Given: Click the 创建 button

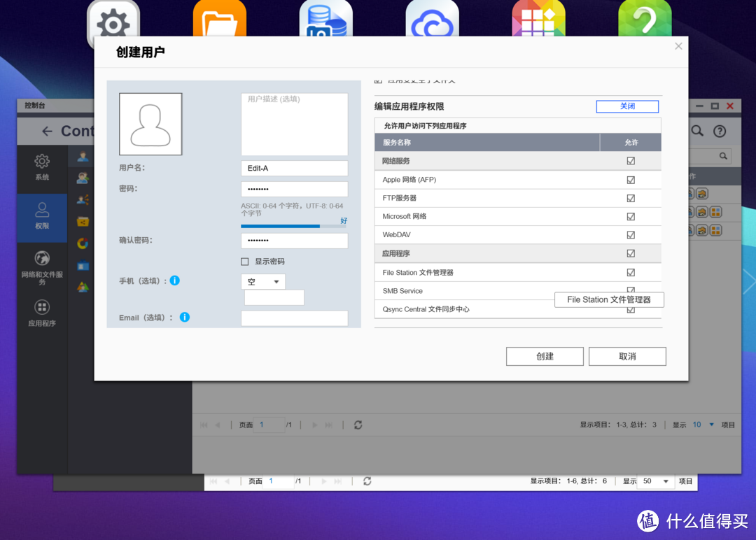Looking at the screenshot, I should point(545,356).
